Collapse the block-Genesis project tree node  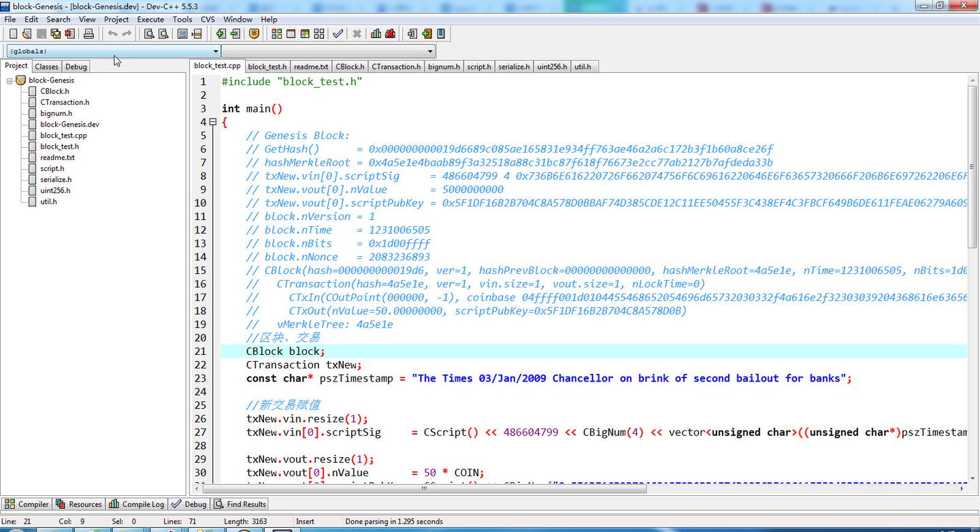coord(10,80)
